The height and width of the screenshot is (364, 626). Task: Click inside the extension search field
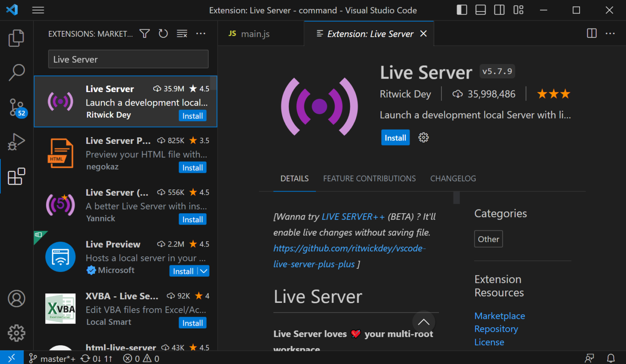(x=128, y=59)
